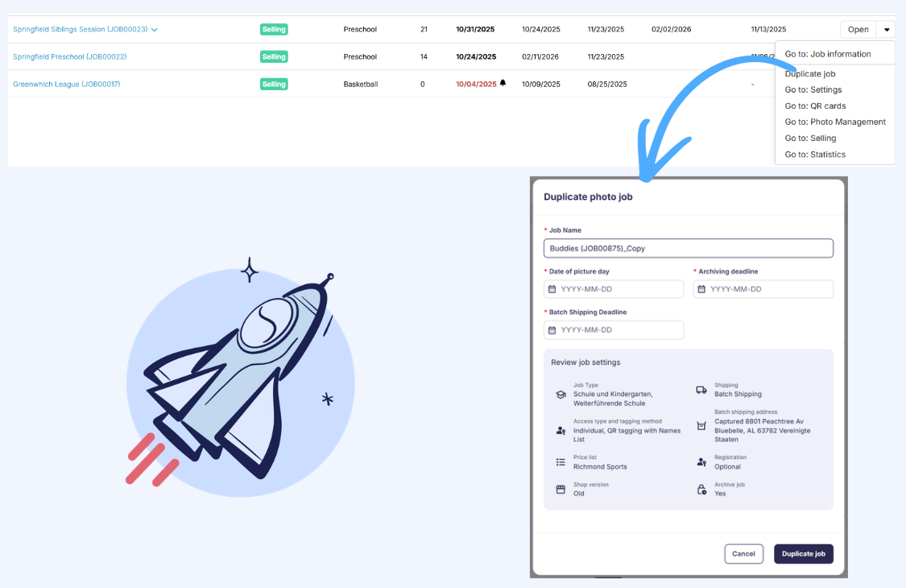
Task: Choose Go to: Selling
Action: point(810,139)
